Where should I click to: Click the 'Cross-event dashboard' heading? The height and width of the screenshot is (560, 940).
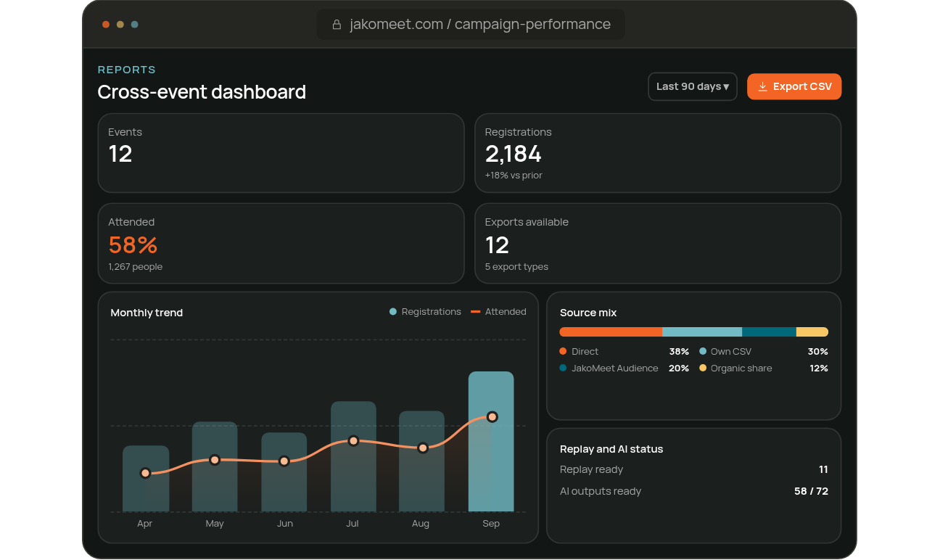pyautogui.click(x=202, y=92)
